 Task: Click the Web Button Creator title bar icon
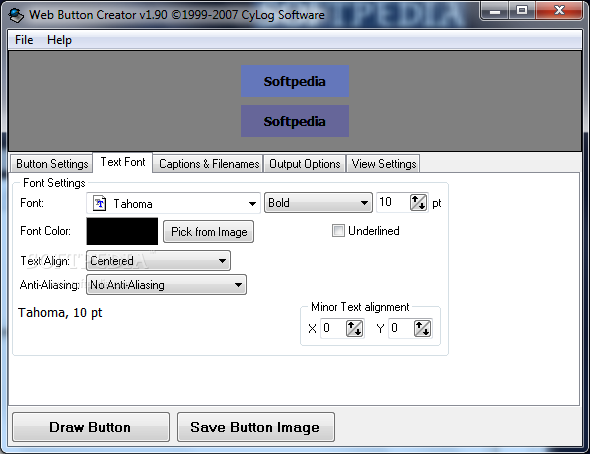pyautogui.click(x=16, y=15)
